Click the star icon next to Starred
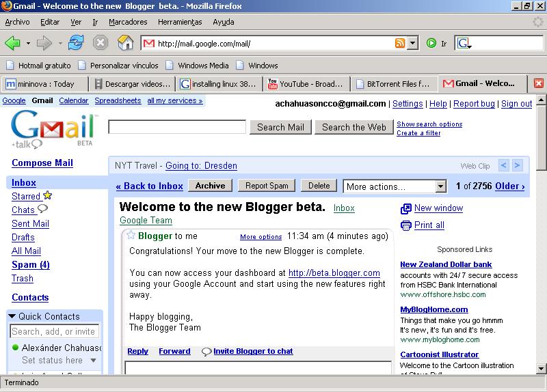This screenshot has width=547, height=392. coord(48,195)
